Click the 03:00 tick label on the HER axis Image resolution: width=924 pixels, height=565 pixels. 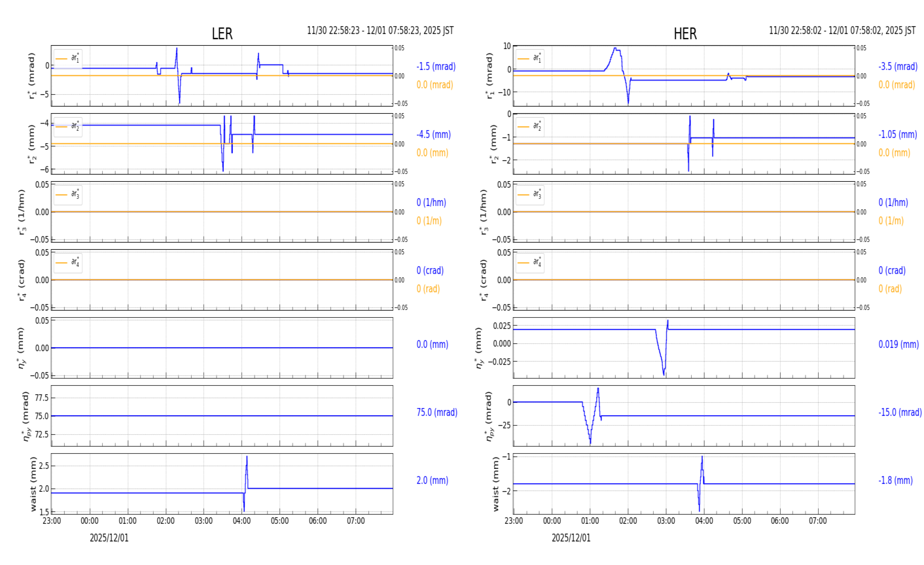666,521
